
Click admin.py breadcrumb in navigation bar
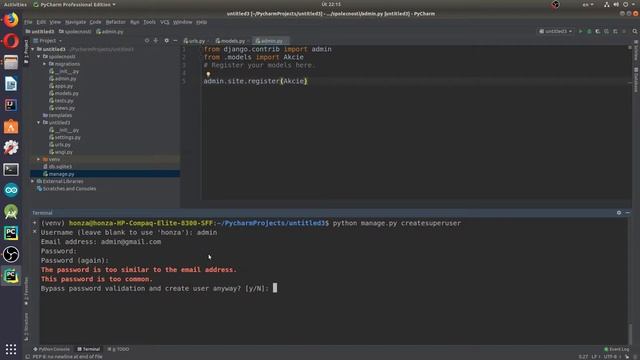[110, 31]
